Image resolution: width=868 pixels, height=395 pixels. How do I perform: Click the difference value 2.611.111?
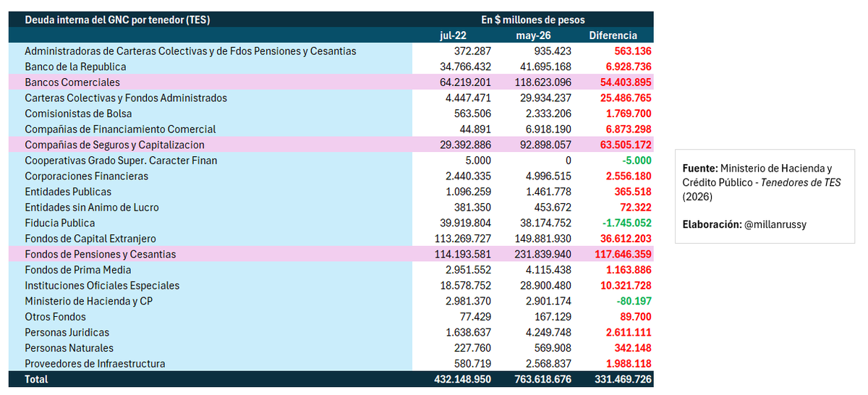coord(629,333)
